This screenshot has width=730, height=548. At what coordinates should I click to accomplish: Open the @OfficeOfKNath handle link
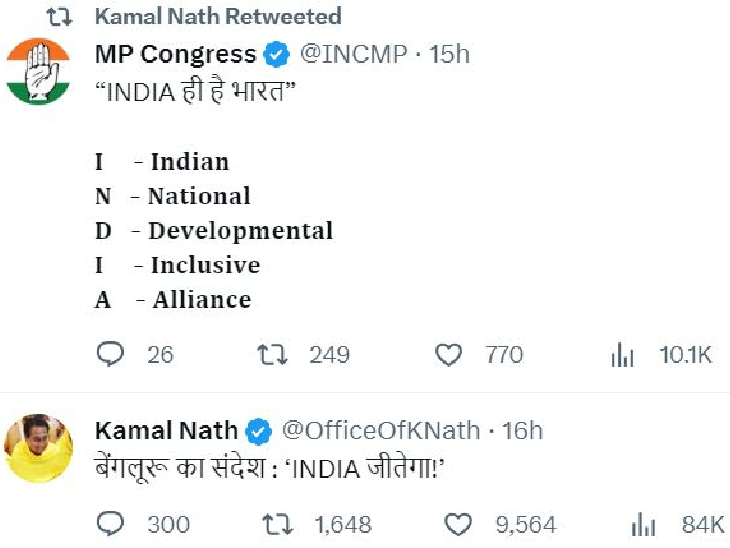pyautogui.click(x=381, y=431)
